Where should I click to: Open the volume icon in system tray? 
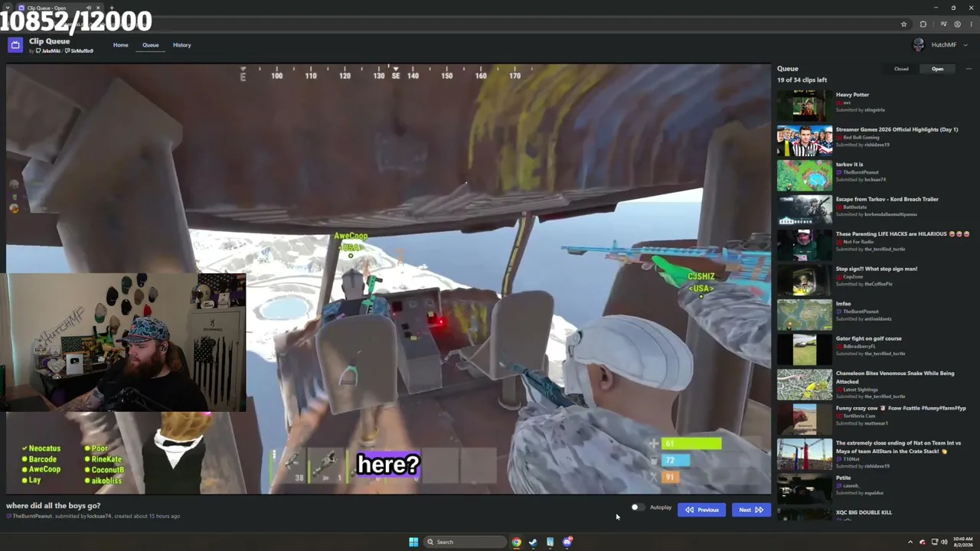click(x=944, y=542)
